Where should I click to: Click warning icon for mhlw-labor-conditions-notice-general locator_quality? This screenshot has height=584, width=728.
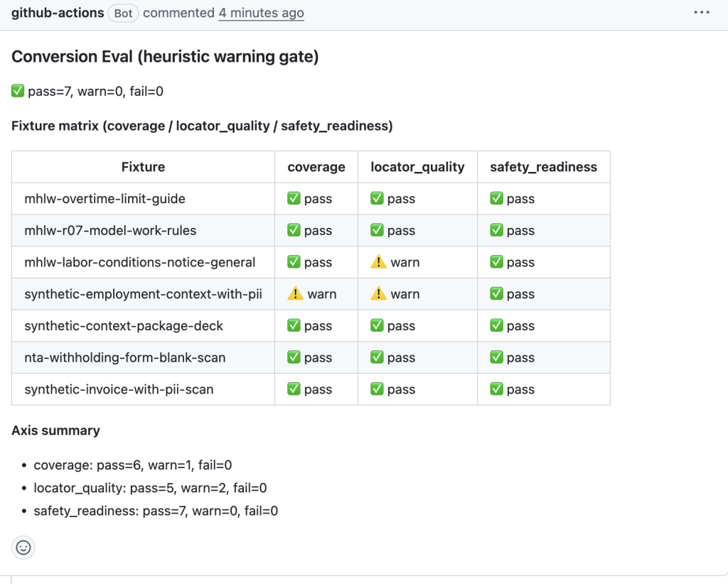point(378,262)
